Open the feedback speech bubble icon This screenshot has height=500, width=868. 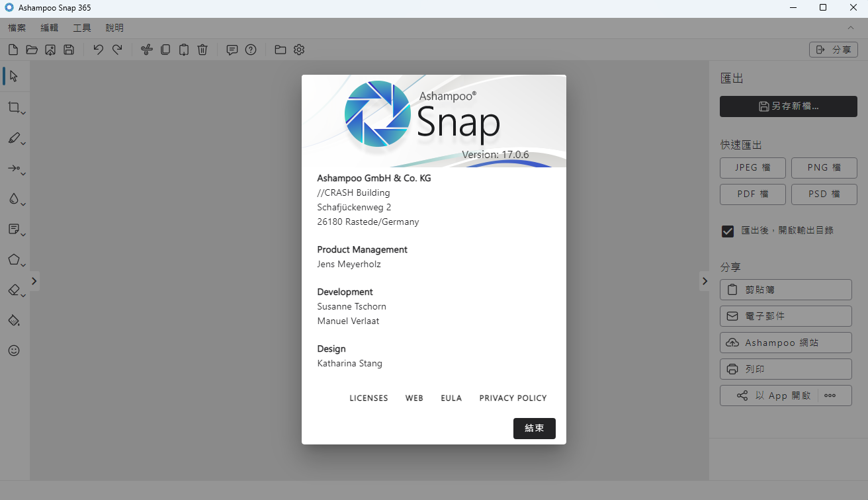[x=232, y=50]
